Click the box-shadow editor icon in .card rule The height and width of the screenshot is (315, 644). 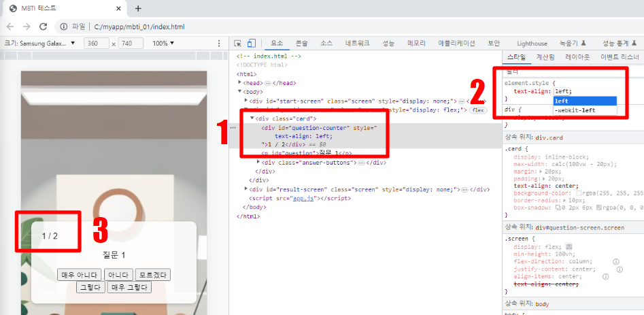558,208
